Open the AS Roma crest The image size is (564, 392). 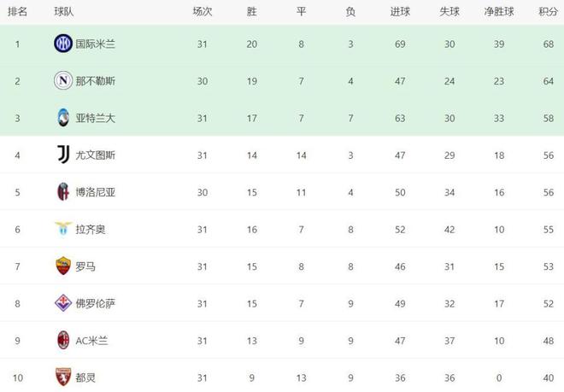pos(63,266)
